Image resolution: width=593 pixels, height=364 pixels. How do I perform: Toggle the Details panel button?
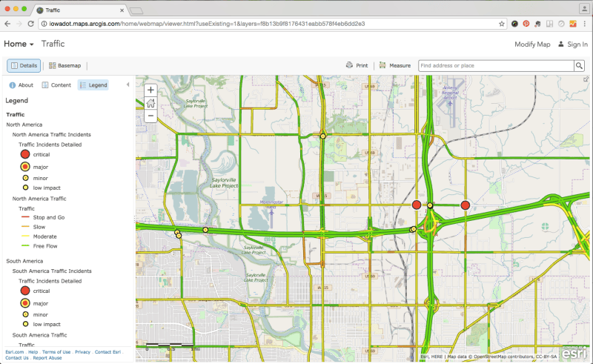point(24,65)
